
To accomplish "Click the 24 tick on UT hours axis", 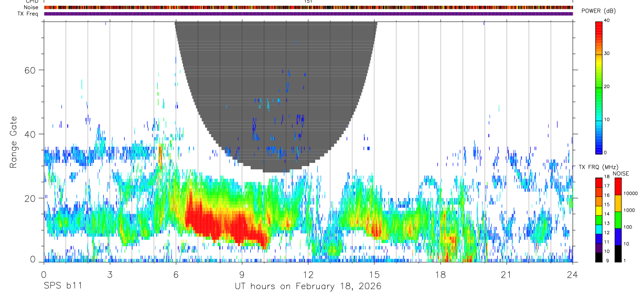I will (x=573, y=274).
